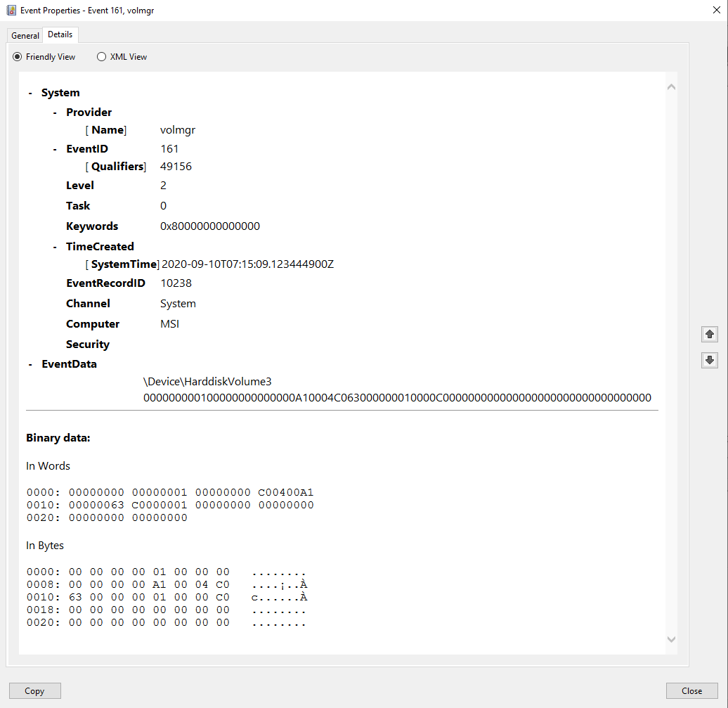Collapse the TimeCreated node
This screenshot has width=728, height=708.
coord(55,247)
